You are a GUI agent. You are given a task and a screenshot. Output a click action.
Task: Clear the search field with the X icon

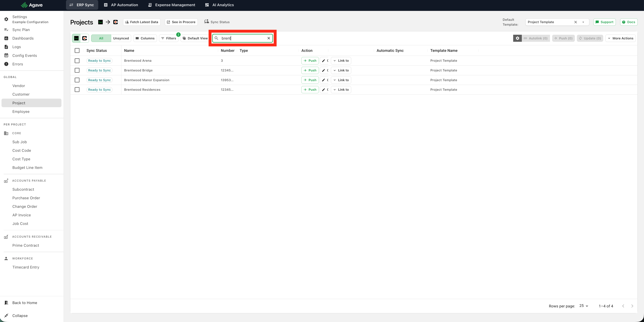(x=269, y=38)
